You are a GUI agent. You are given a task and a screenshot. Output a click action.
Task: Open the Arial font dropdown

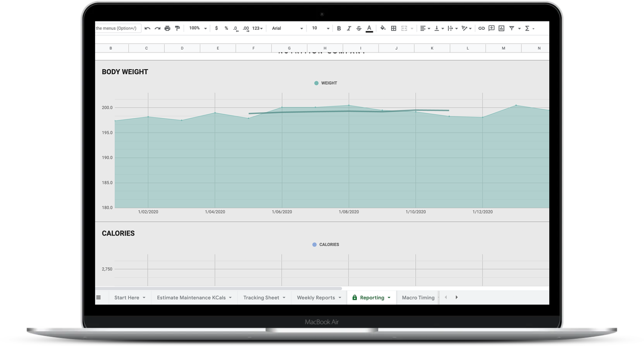(286, 28)
